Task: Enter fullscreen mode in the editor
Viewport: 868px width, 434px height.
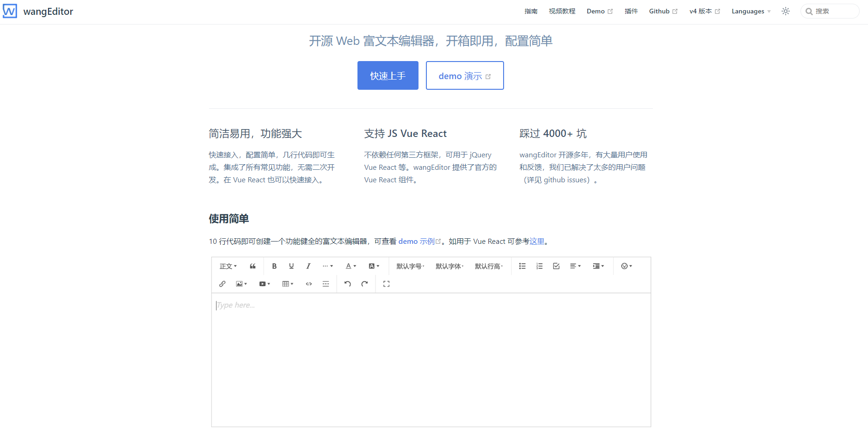Action: coord(387,284)
